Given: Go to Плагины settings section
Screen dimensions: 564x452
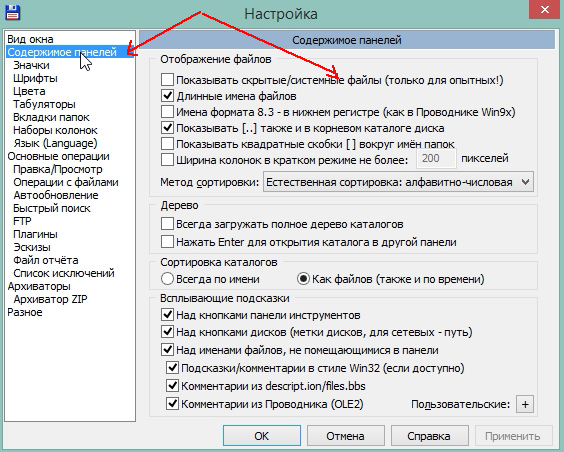Looking at the screenshot, I should point(35,234).
